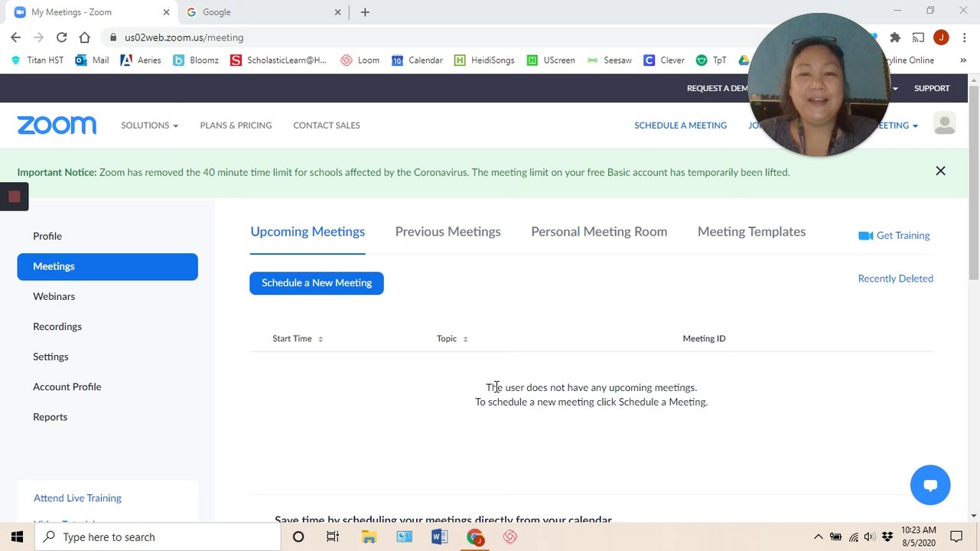Open the Mail bookmark

tap(93, 60)
